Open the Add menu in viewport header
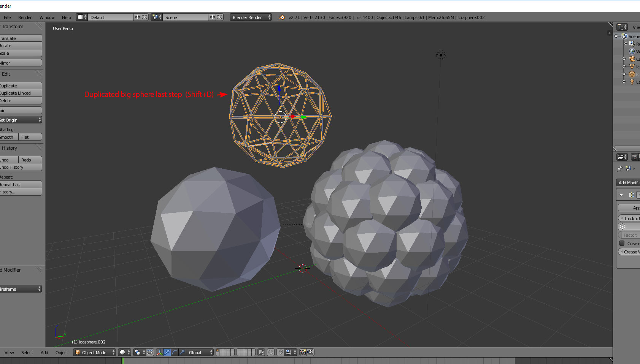Screen dimensions: 640x364 coord(44,352)
